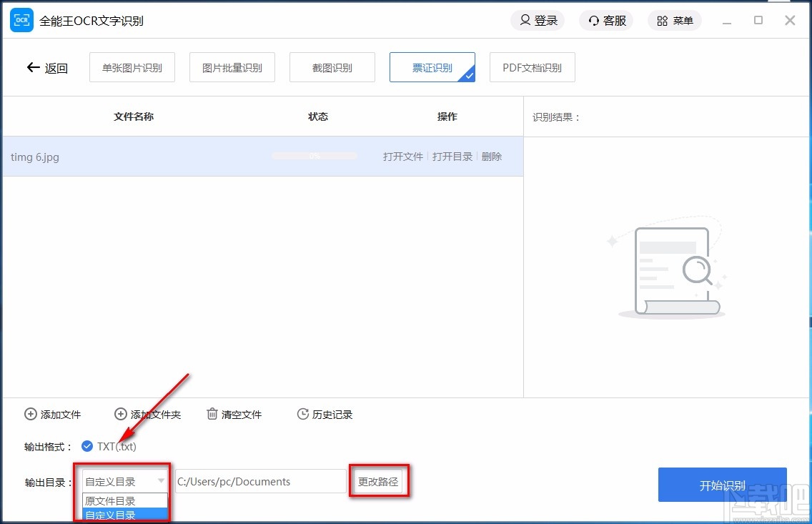Click the 添加文件夹 plus icon
The image size is (812, 524).
coord(120,414)
